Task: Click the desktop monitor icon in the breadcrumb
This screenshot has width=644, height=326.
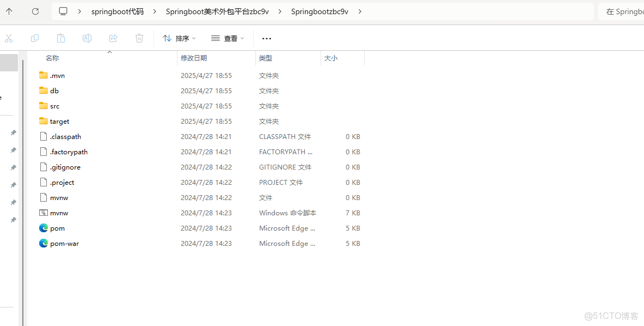Action: (63, 11)
